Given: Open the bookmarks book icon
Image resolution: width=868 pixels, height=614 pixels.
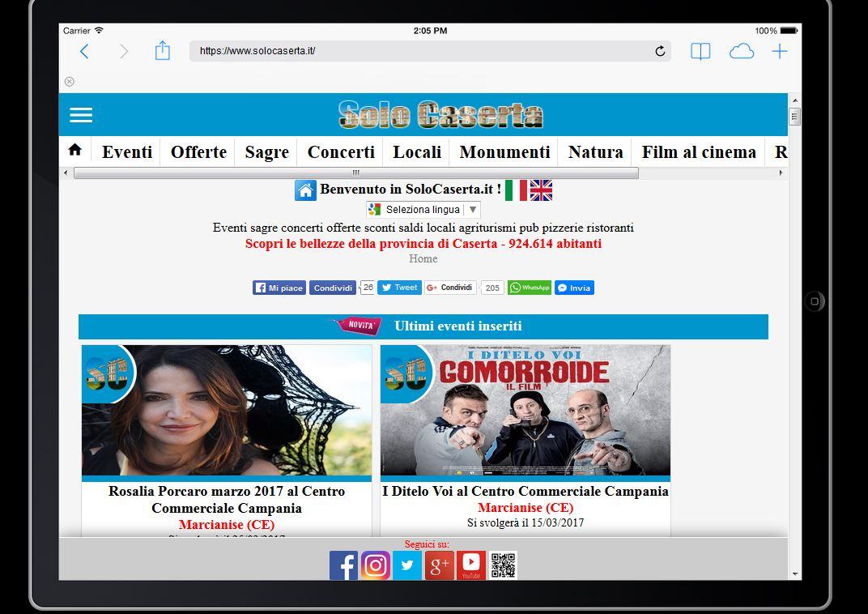Looking at the screenshot, I should pyautogui.click(x=700, y=52).
